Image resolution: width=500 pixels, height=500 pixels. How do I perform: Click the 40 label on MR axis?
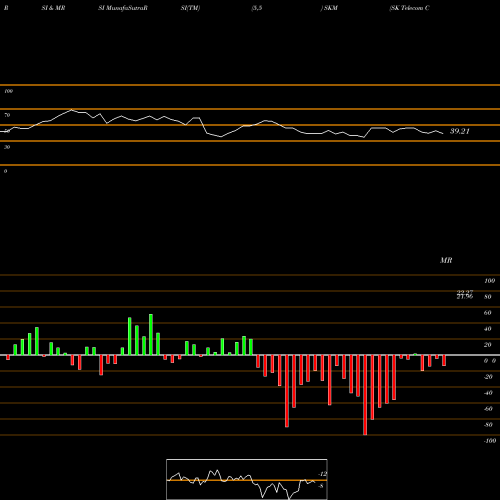[487, 329]
